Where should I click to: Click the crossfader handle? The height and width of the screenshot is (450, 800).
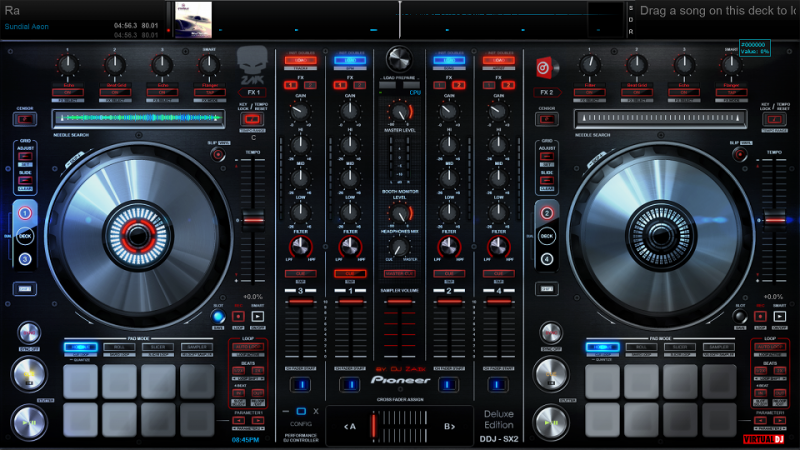[373, 427]
